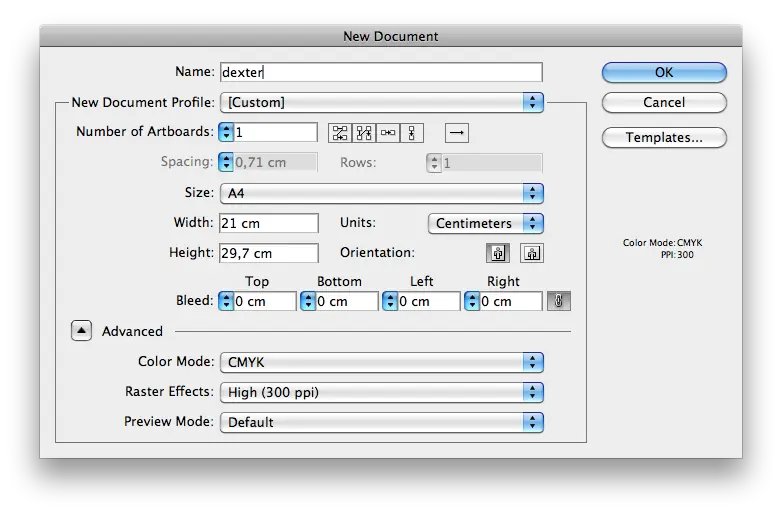Click the Rows stepper arrows
Viewport: 782px width, 513px height.
[x=434, y=163]
